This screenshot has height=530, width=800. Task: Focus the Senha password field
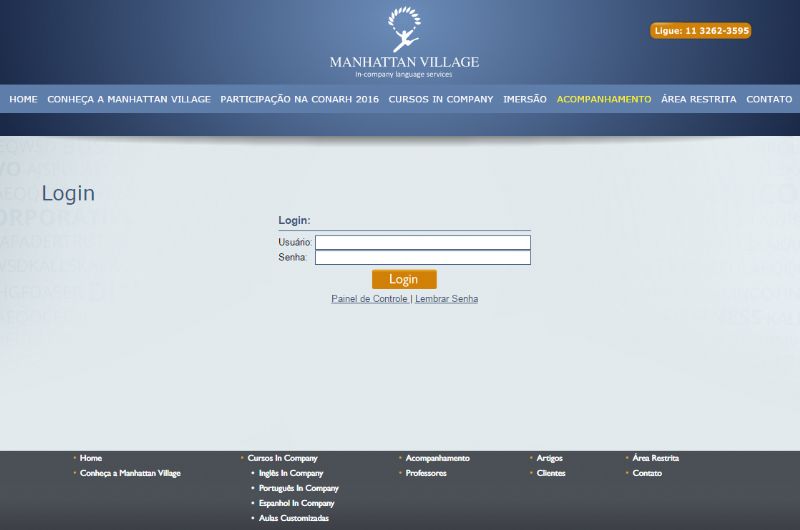[x=423, y=257]
